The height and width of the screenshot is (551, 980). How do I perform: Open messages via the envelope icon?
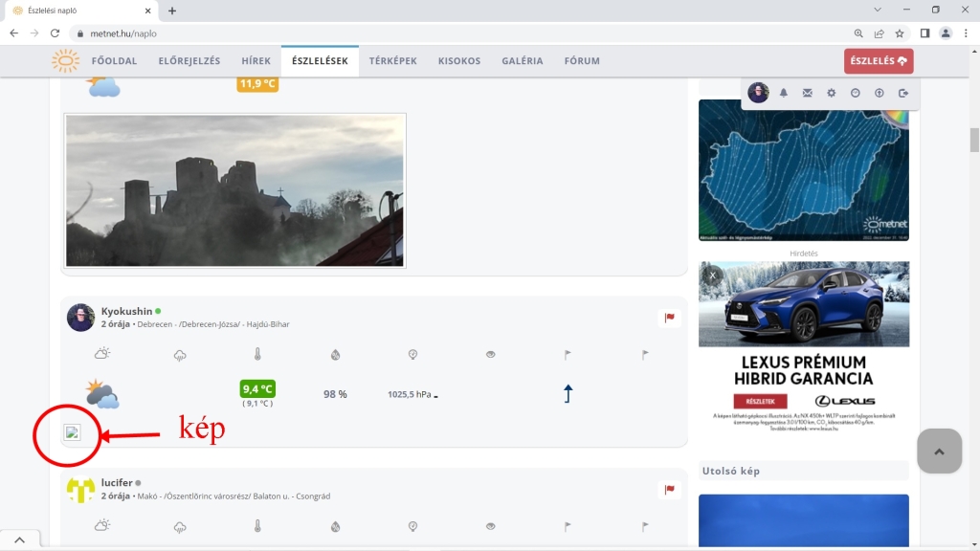(x=807, y=93)
